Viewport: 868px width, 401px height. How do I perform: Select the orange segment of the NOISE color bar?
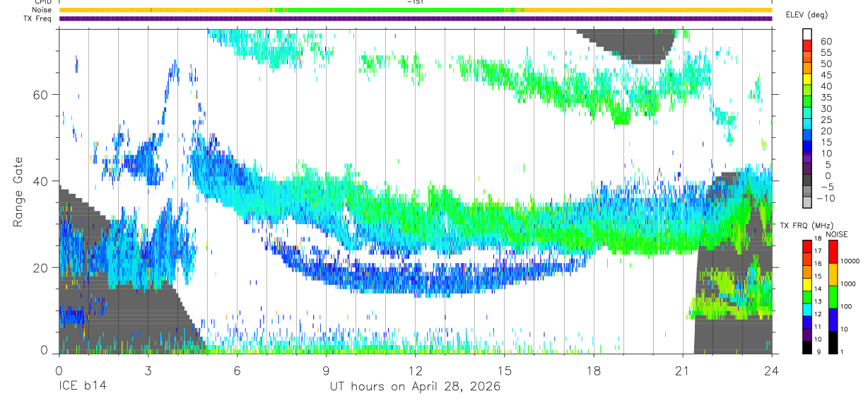832,274
